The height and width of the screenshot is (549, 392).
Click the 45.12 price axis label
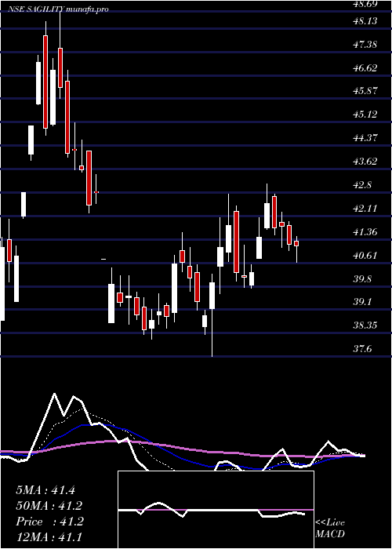[x=365, y=115]
